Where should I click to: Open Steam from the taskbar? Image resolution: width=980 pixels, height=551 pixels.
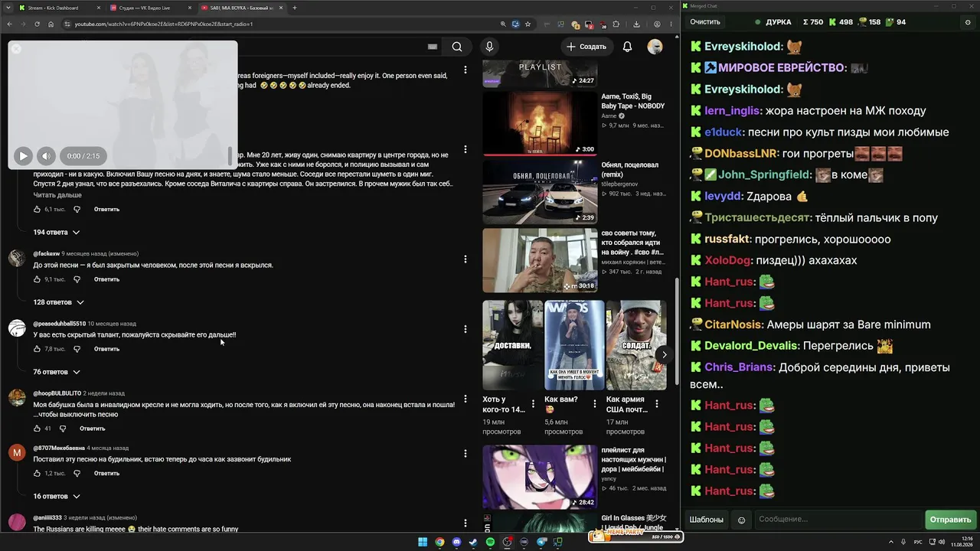(x=473, y=543)
